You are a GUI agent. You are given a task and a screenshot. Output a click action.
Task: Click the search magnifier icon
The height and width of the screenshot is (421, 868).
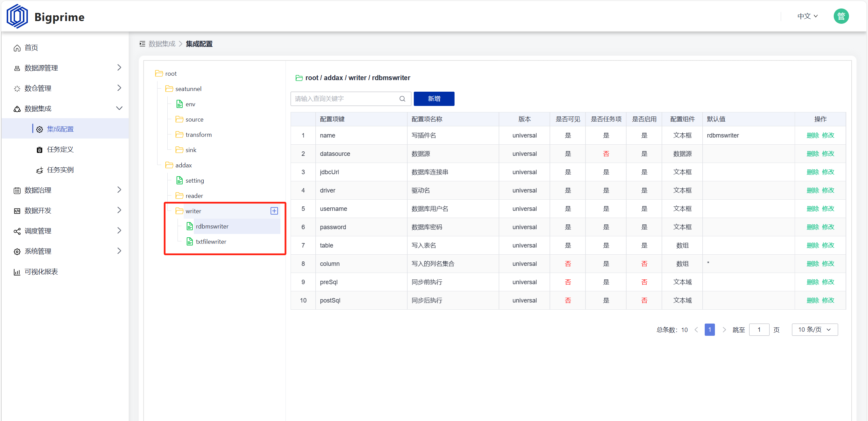tap(402, 99)
